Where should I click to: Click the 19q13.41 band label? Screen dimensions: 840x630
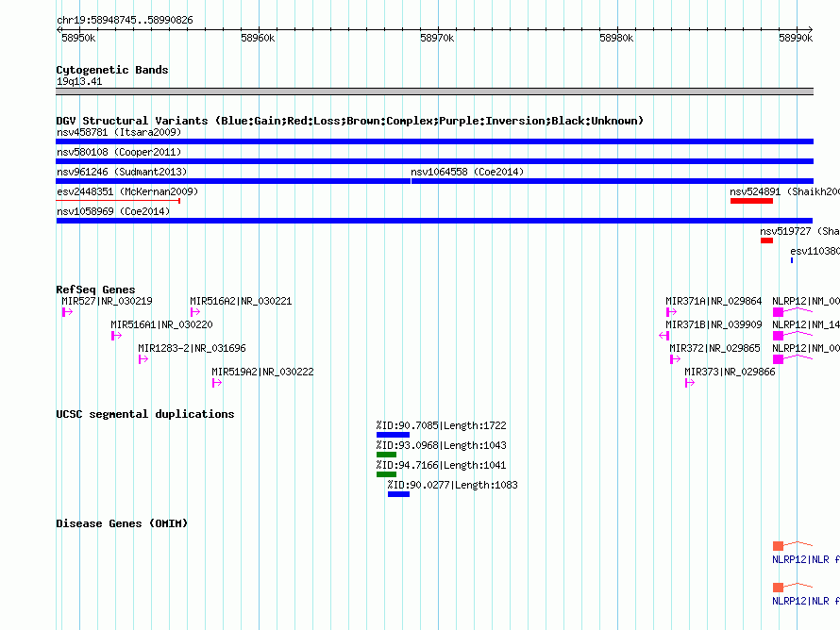[79, 81]
